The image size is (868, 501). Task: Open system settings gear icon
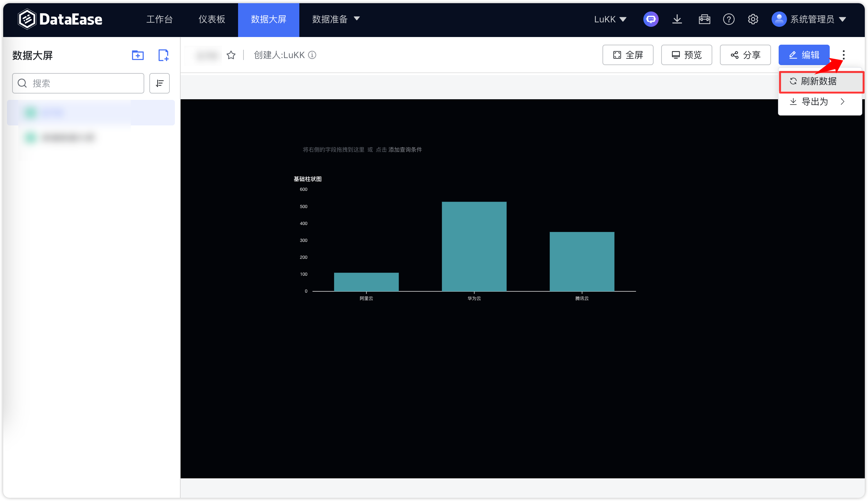pos(753,19)
